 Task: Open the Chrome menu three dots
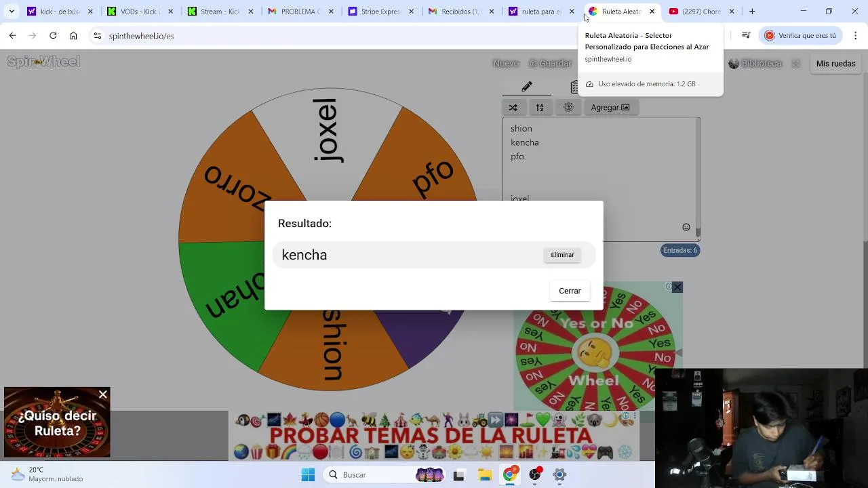click(x=855, y=35)
